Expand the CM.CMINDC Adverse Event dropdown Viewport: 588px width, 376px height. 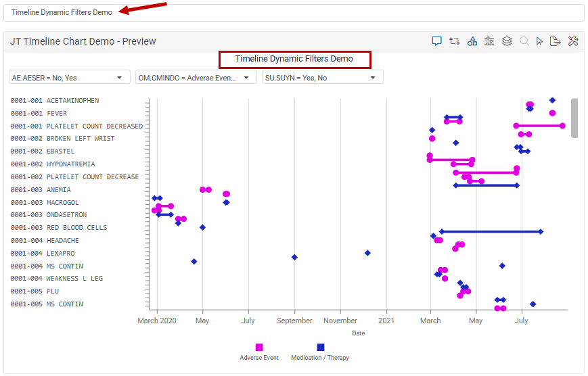tap(196, 77)
